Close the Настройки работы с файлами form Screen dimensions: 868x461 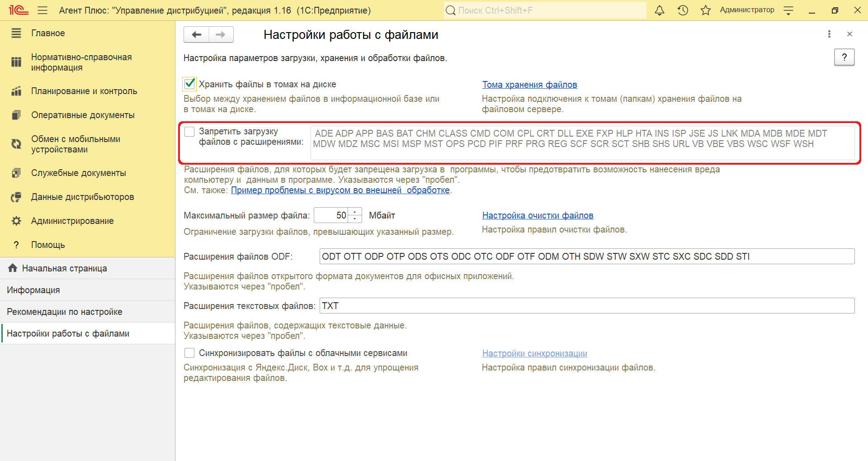tap(849, 34)
